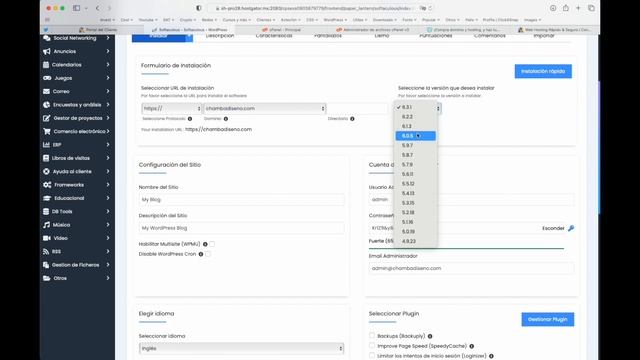Click the Social Networking sidebar icon
The image size is (640, 360).
[x=47, y=38]
